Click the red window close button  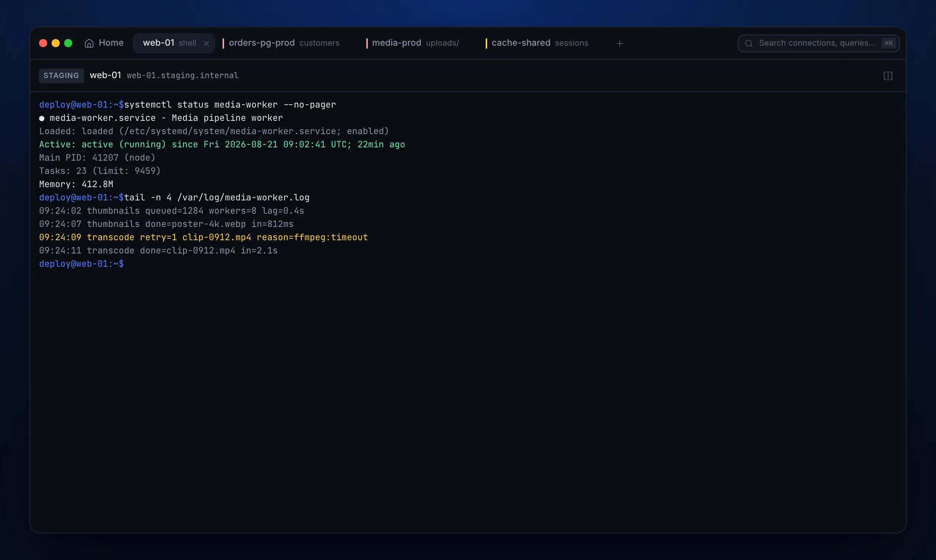(43, 43)
